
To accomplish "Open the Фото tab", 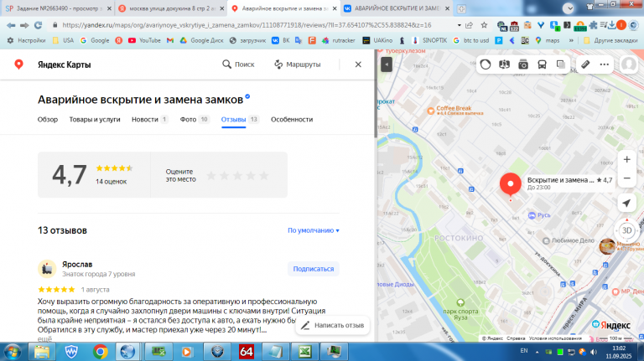I will tap(195, 120).
